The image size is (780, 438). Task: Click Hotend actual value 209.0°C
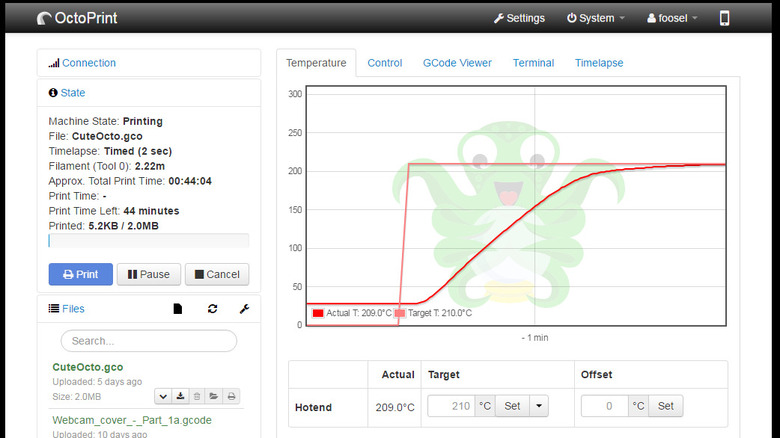click(395, 408)
